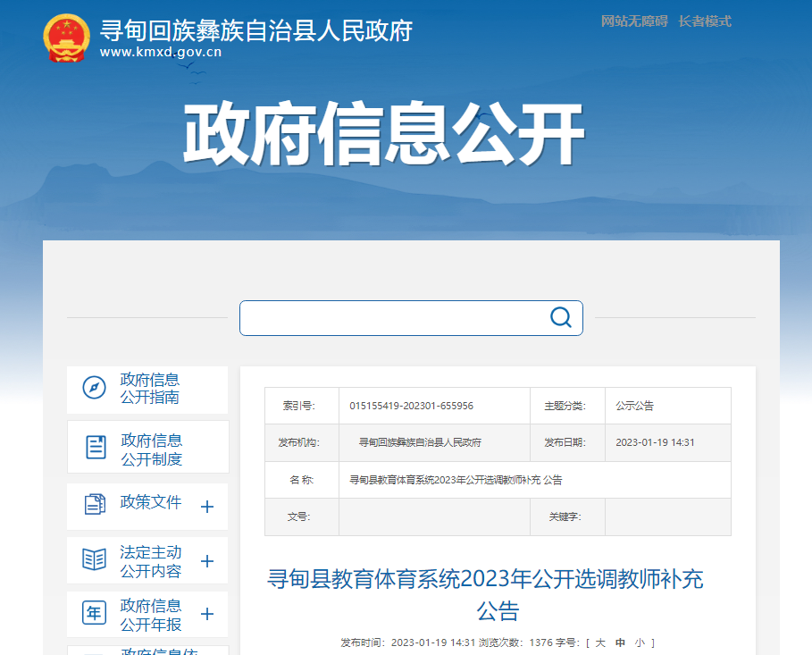Click the national emblem logo
The height and width of the screenshot is (655, 812).
click(66, 38)
